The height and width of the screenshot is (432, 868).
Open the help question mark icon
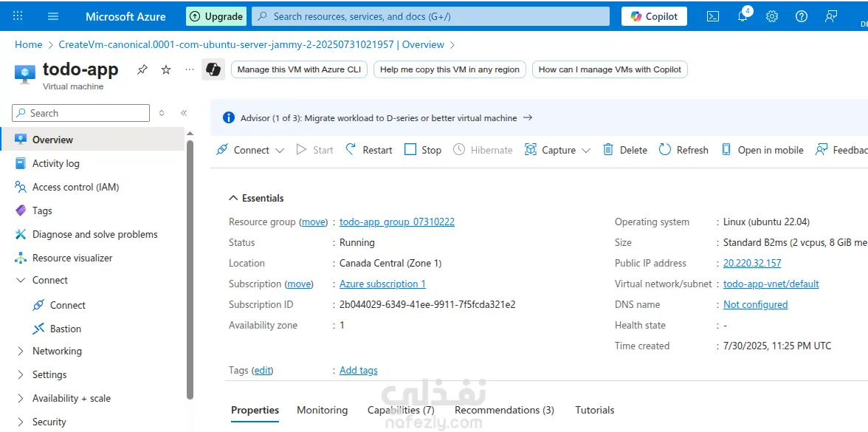pyautogui.click(x=801, y=16)
